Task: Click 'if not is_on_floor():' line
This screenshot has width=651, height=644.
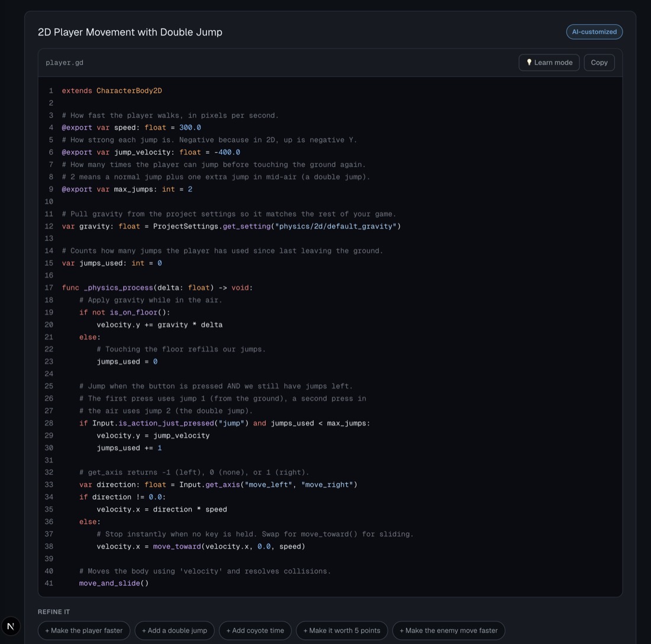Action: click(124, 313)
